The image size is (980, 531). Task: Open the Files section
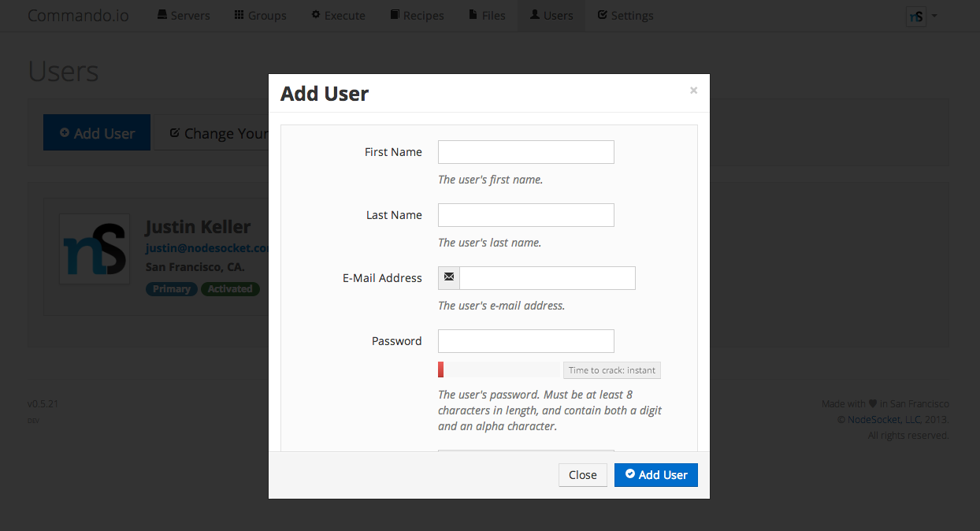pyautogui.click(x=487, y=16)
